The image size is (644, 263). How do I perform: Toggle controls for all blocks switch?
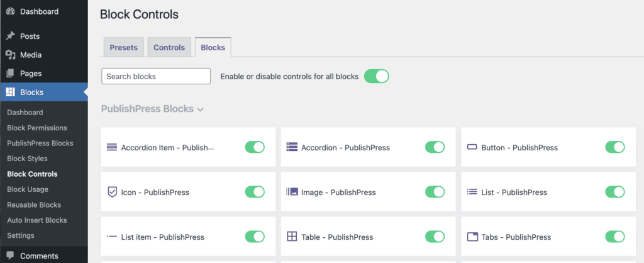[376, 76]
